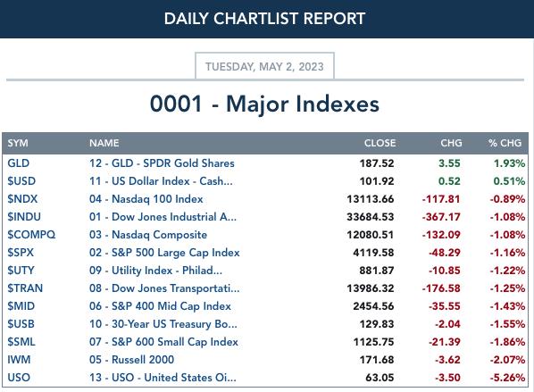Sort by the CLOSE column header
Screen dimensions: 534x392
point(380,143)
